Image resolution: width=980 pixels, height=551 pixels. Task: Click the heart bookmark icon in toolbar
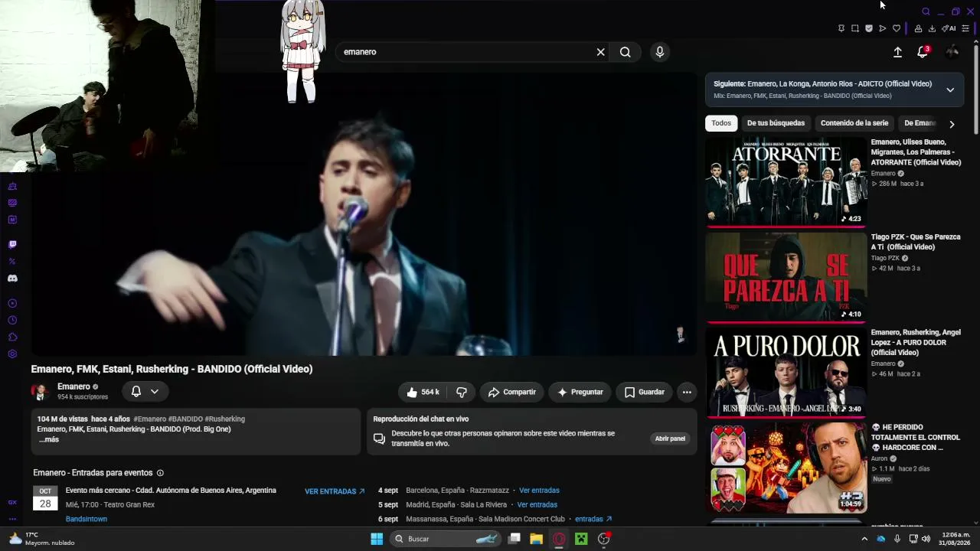point(897,28)
